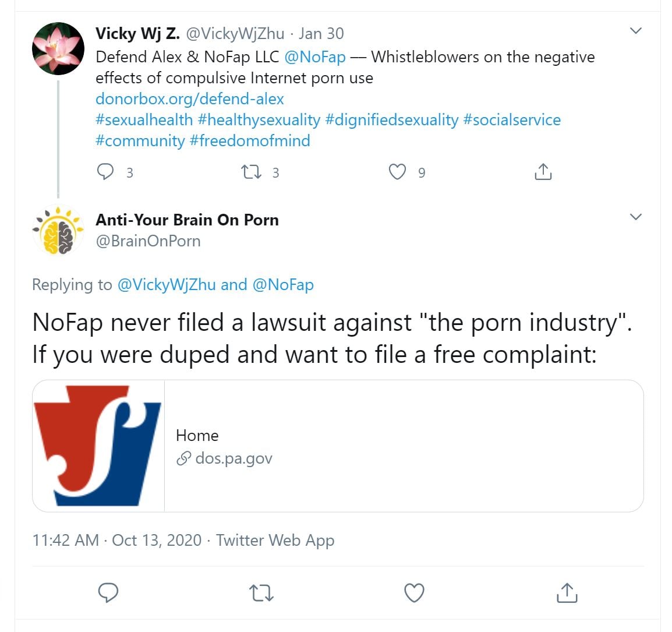
Task: Click the @NoFap mention in Vicky's tweet
Action: (x=315, y=57)
